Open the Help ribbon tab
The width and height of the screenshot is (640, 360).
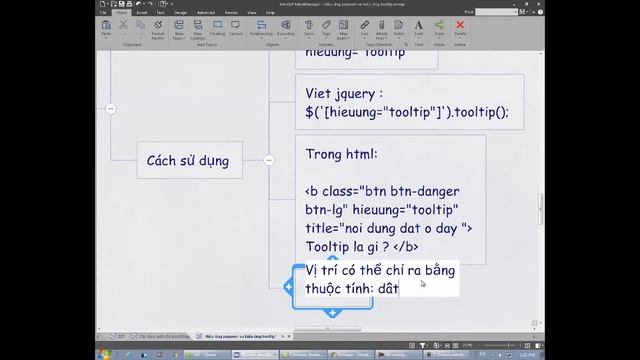(x=270, y=13)
